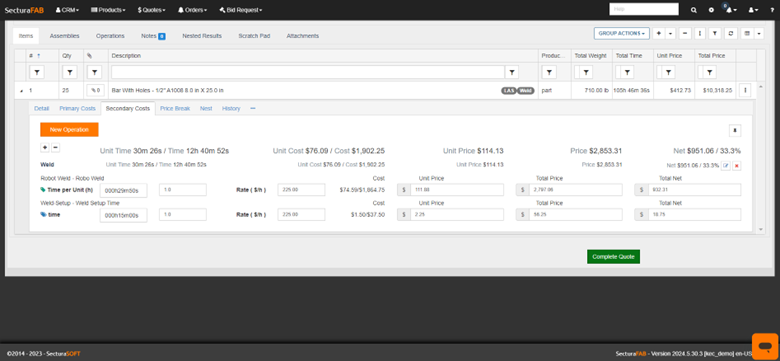Click the Weld Setup Rate field

click(301, 214)
